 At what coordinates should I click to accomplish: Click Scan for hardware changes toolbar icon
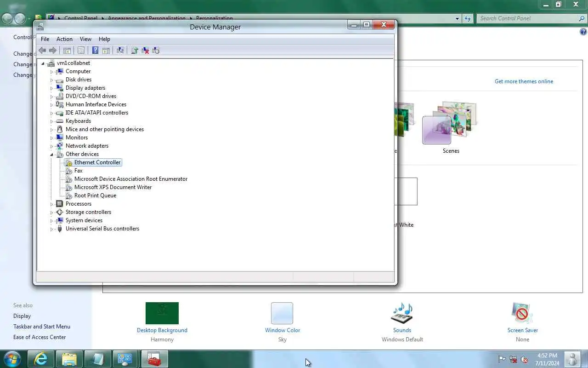[120, 51]
